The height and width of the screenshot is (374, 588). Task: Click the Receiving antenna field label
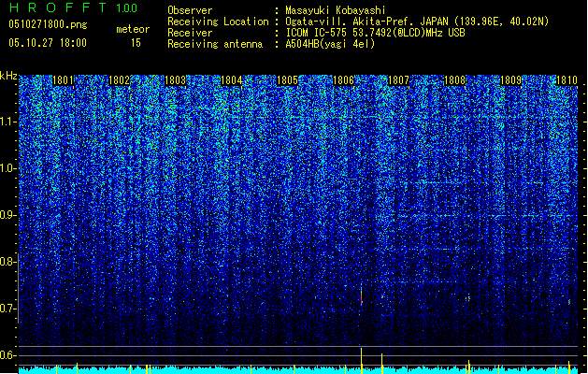215,44
